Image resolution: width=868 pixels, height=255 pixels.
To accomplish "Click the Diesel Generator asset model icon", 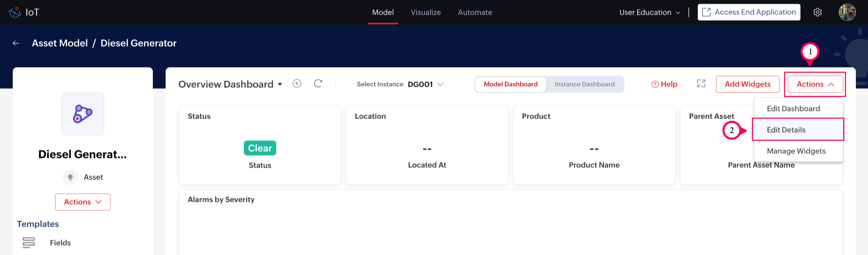I will click(82, 114).
